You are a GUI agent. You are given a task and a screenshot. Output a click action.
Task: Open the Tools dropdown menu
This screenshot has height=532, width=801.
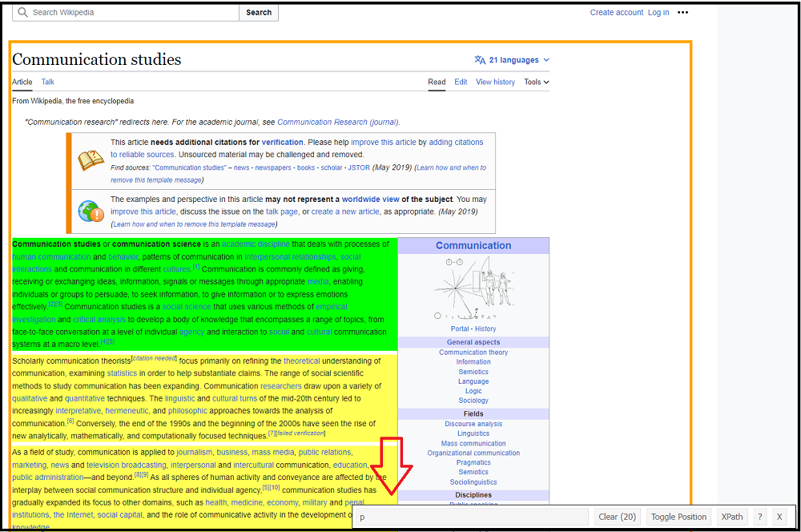[537, 82]
